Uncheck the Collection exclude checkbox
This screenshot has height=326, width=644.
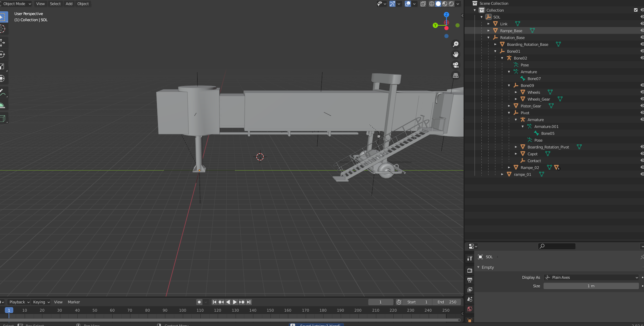point(636,10)
